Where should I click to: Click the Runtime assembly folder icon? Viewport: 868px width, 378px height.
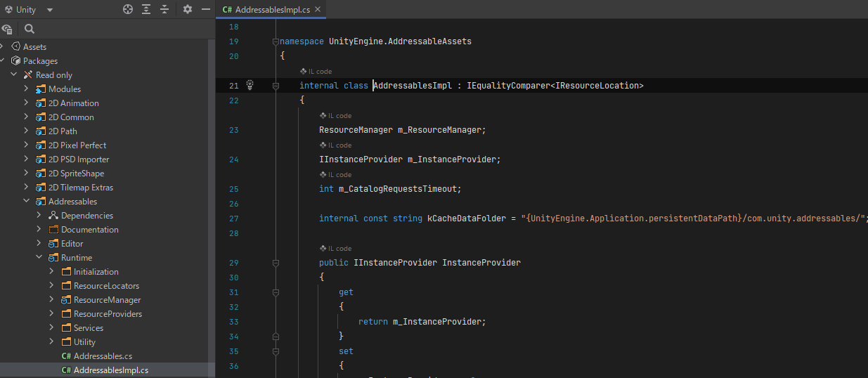[53, 257]
